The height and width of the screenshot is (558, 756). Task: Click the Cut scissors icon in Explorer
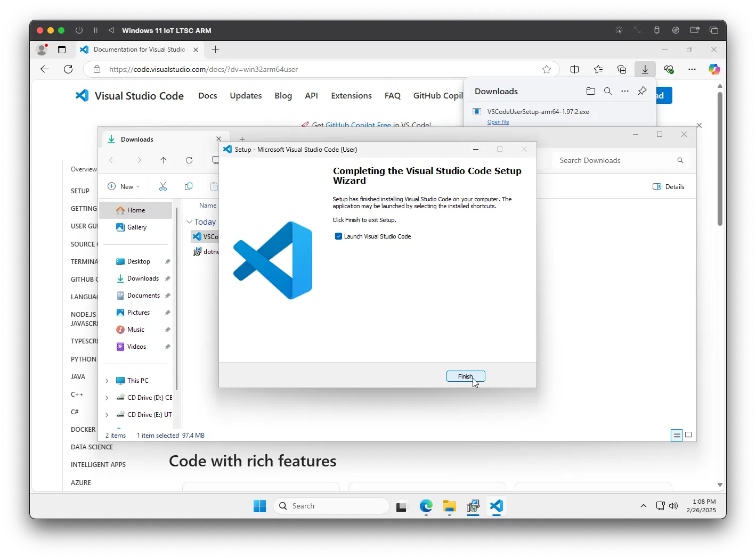pos(163,186)
